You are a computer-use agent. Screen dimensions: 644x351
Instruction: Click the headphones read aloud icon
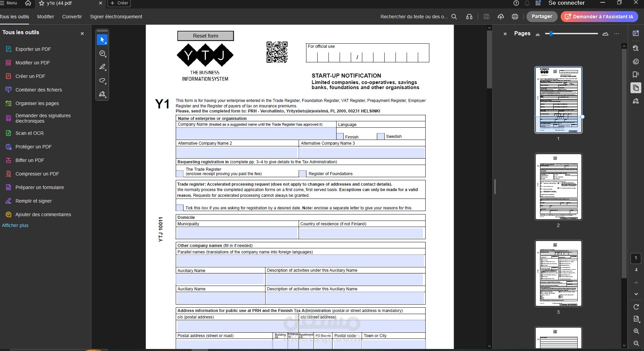point(469,17)
